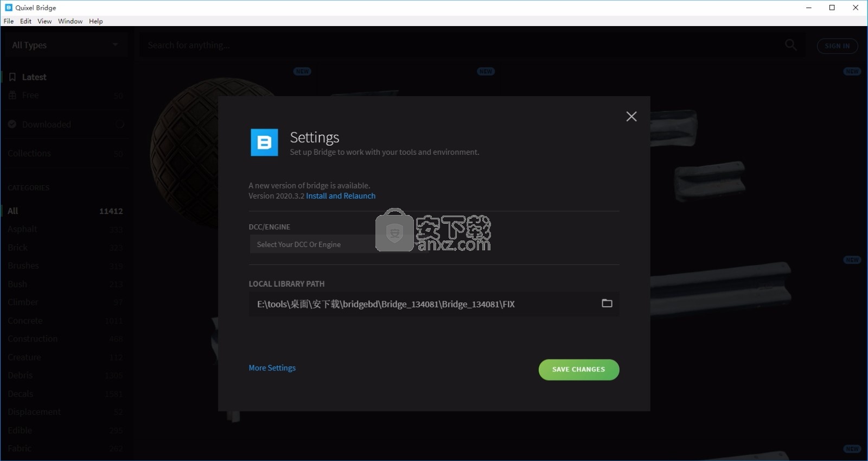Viewport: 868px width, 461px height.
Task: Select the Fabric category
Action: click(x=66, y=449)
